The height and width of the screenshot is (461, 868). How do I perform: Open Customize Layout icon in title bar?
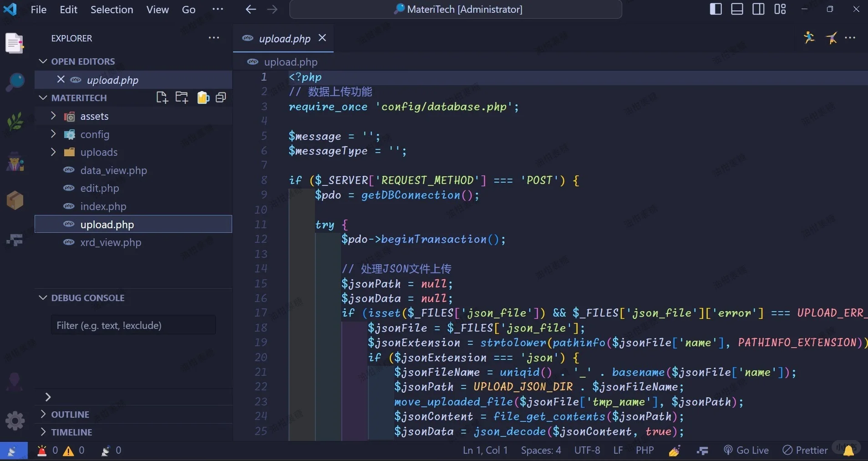click(780, 9)
